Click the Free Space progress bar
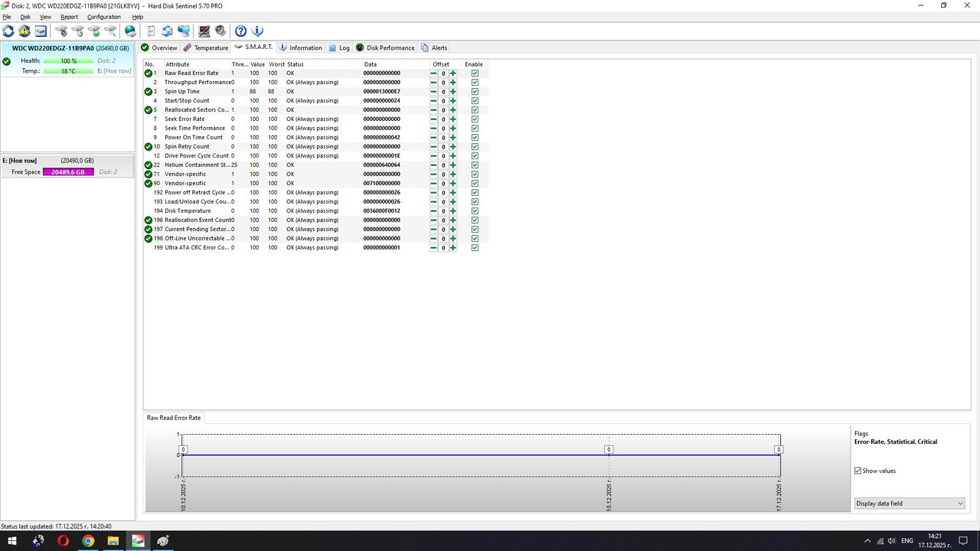980x551 pixels. (x=68, y=171)
